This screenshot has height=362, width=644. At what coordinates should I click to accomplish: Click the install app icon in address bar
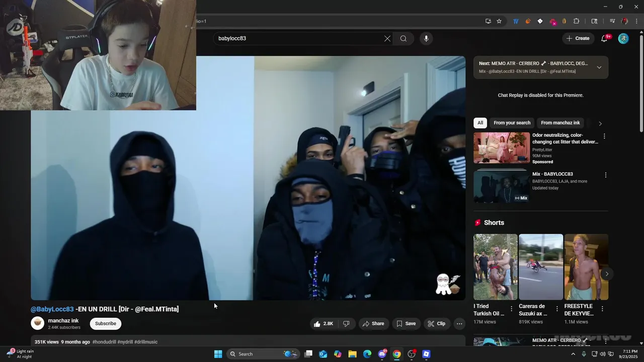[x=488, y=21]
